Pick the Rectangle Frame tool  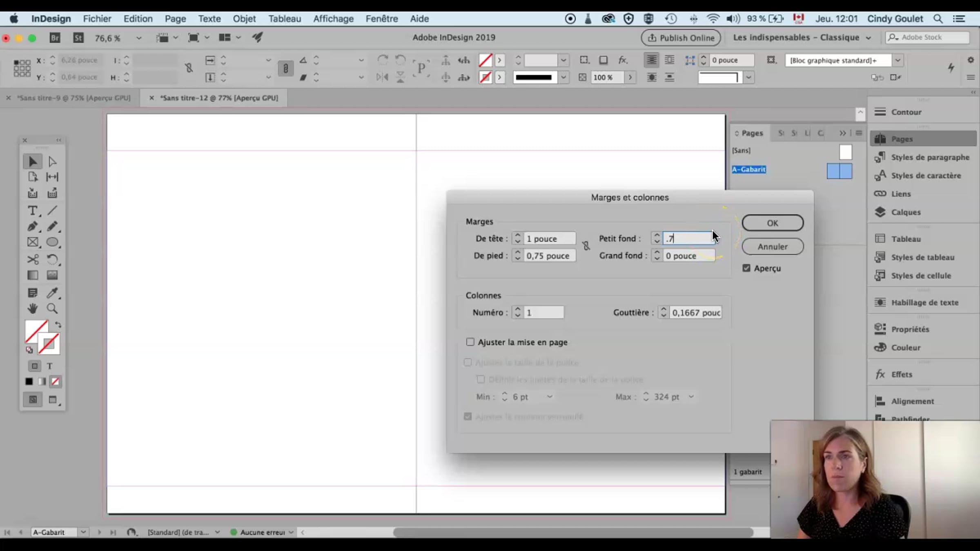(33, 242)
